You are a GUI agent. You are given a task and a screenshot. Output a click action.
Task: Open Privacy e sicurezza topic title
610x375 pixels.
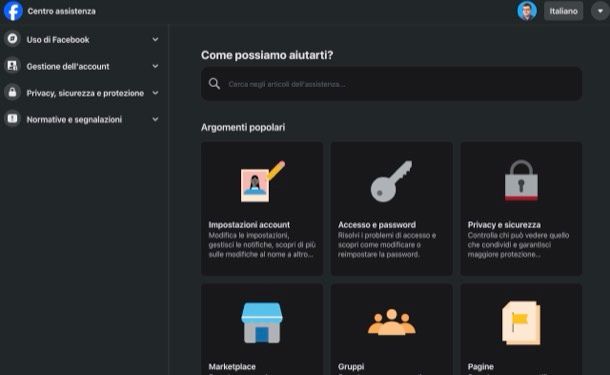tap(504, 224)
